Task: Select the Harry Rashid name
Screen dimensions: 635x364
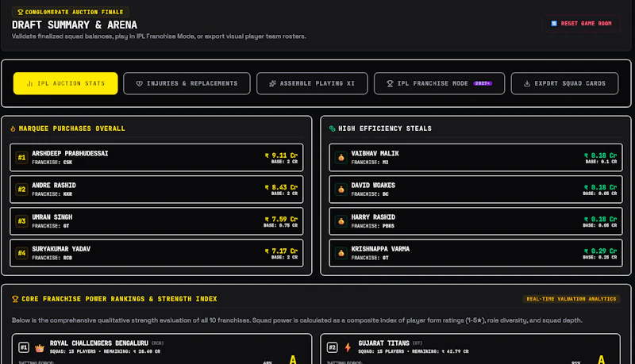Action: 373,217
